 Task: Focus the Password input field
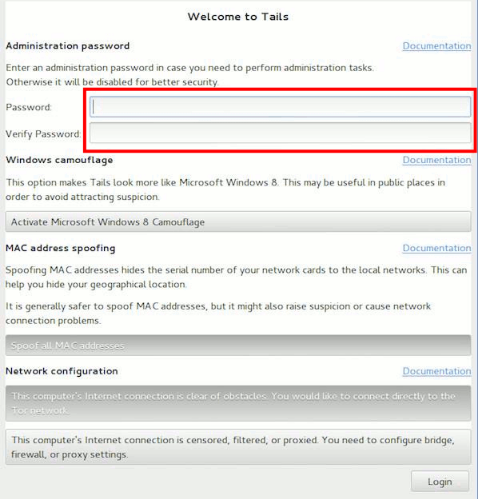click(x=280, y=107)
